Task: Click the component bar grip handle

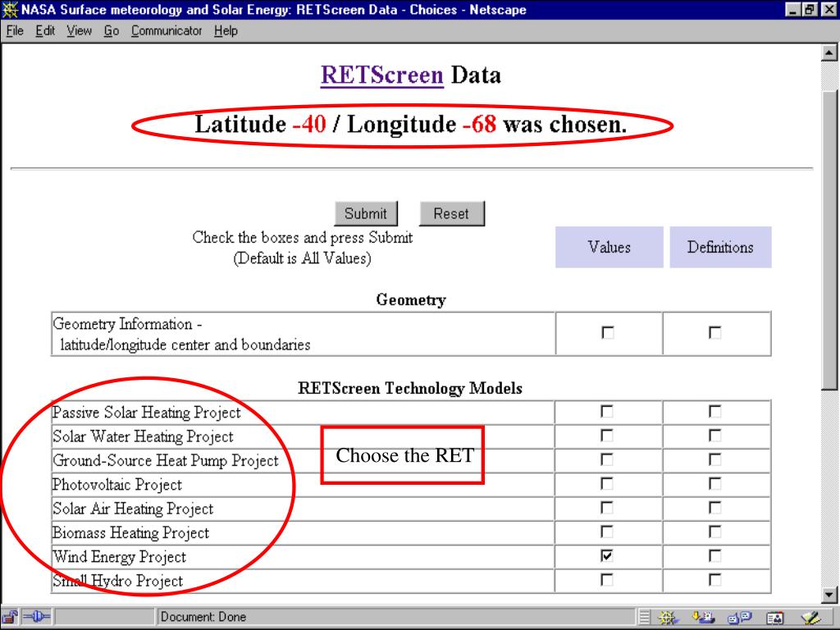Action: (x=645, y=618)
